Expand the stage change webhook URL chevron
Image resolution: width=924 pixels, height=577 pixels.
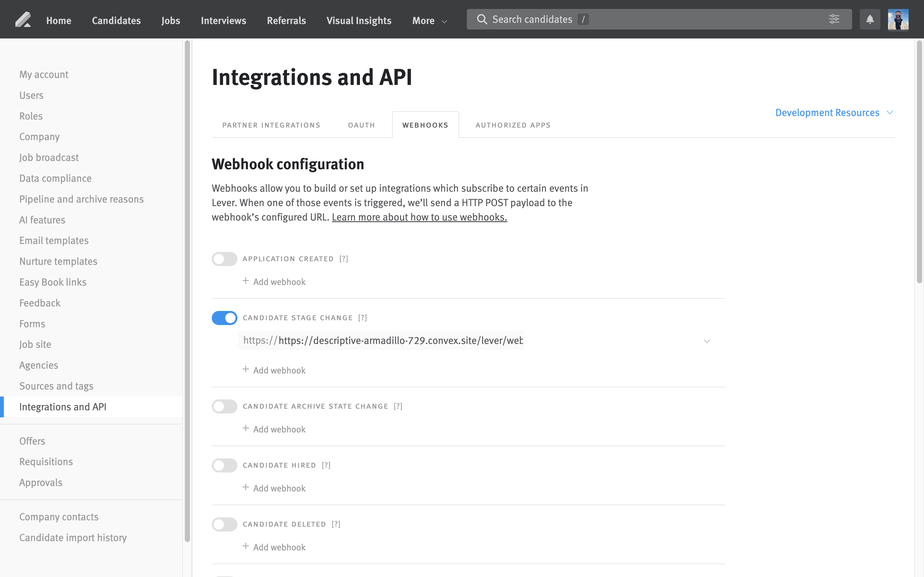[x=707, y=341]
